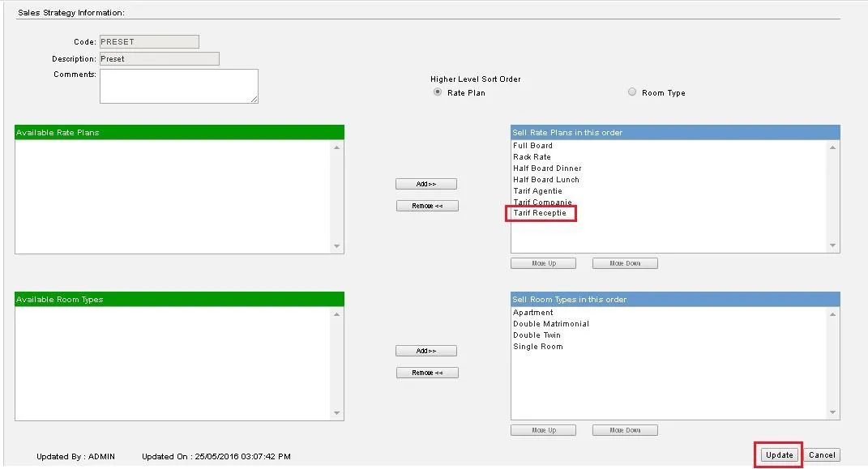Select Double Matrimonial room type

point(551,324)
